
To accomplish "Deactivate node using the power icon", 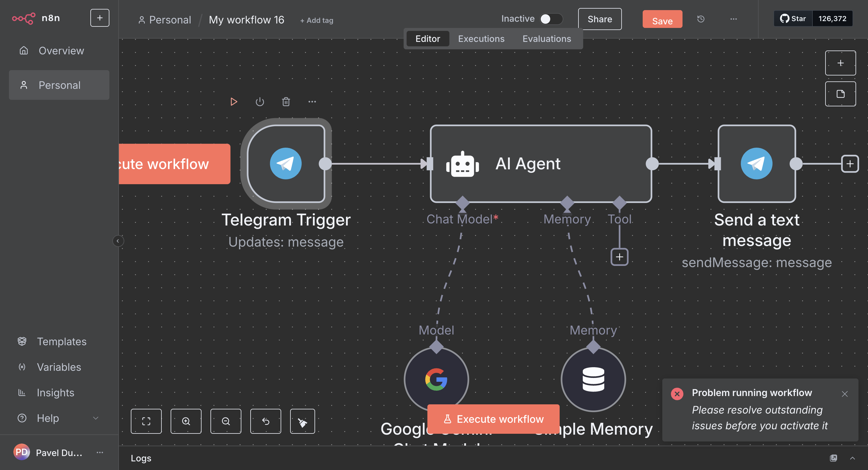I will click(260, 102).
